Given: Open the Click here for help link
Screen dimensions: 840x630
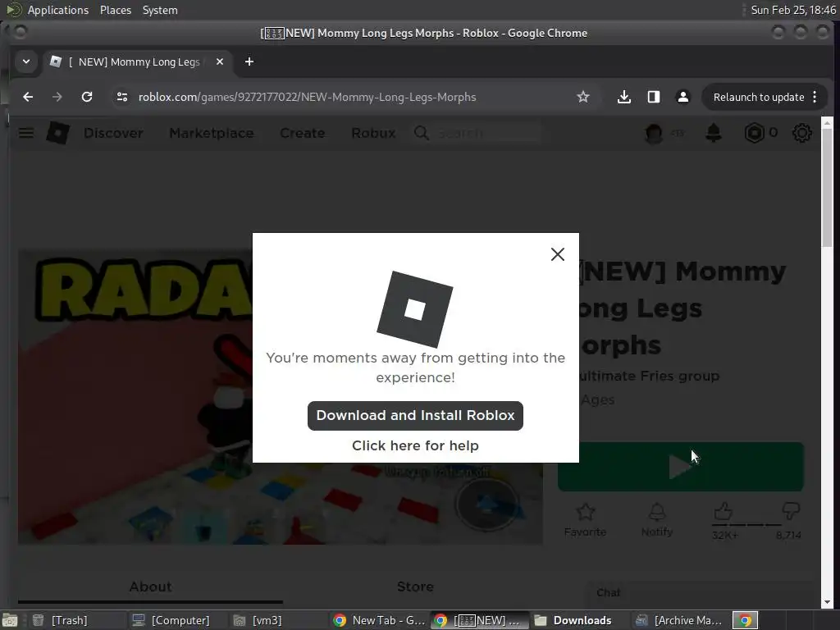Looking at the screenshot, I should [x=415, y=445].
